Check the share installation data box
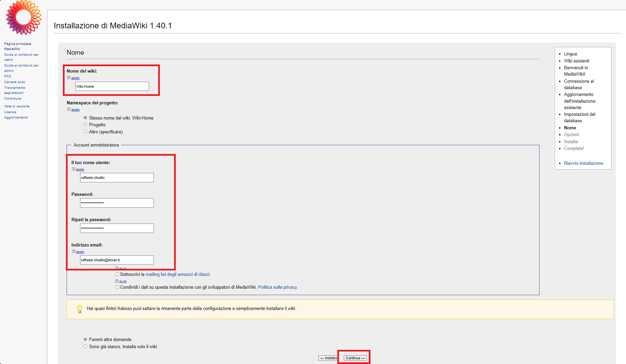 [x=117, y=287]
